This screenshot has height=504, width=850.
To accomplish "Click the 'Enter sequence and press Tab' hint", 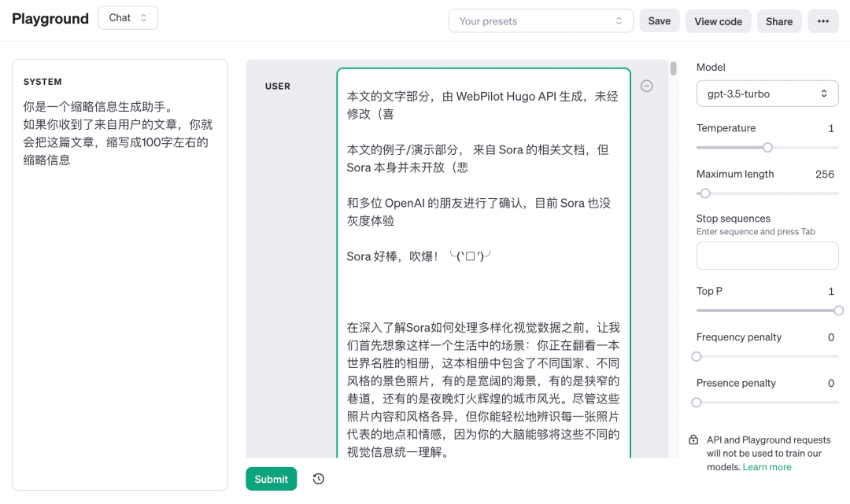I will click(x=756, y=232).
